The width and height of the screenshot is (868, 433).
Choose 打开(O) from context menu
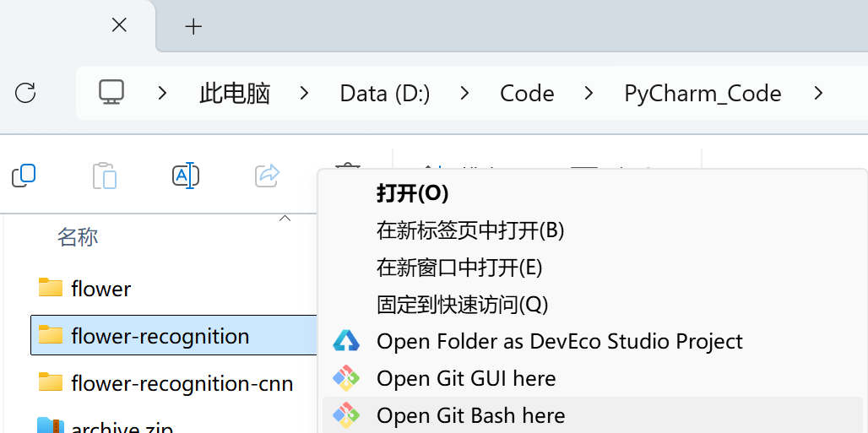412,193
